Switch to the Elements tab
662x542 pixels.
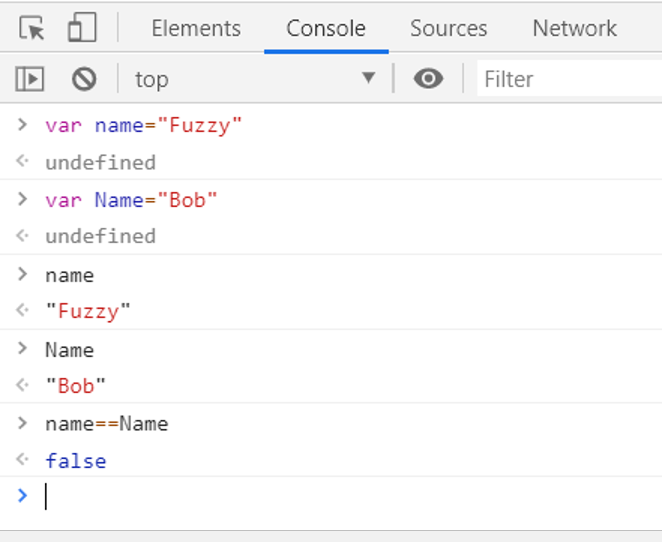[196, 28]
